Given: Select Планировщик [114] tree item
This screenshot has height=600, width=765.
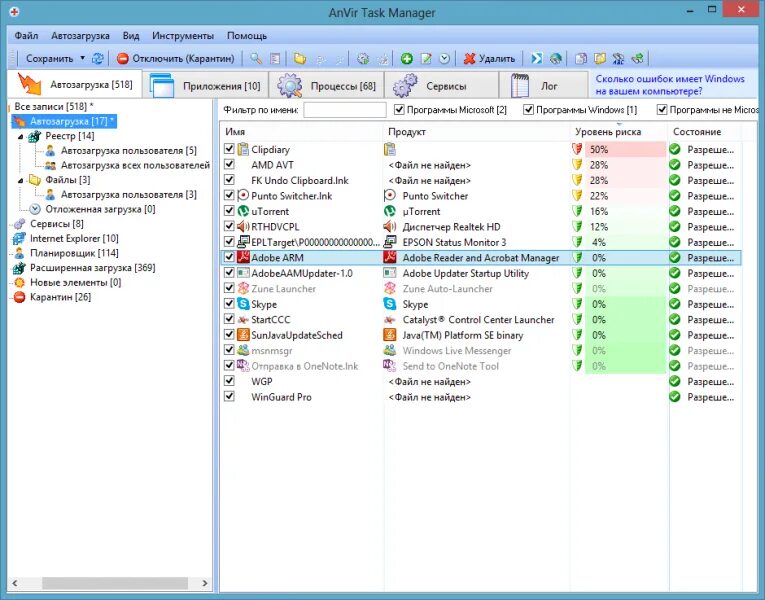Looking at the screenshot, I should (74, 253).
